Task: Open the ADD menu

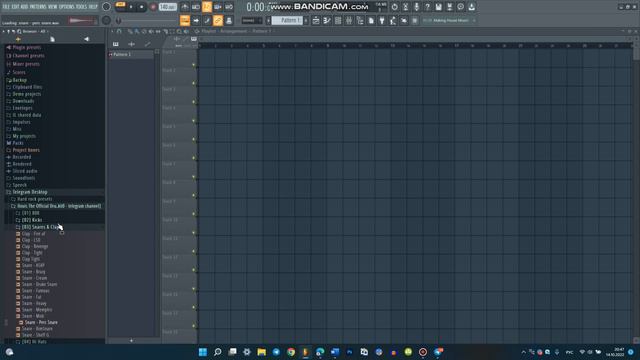Action: coord(23,7)
